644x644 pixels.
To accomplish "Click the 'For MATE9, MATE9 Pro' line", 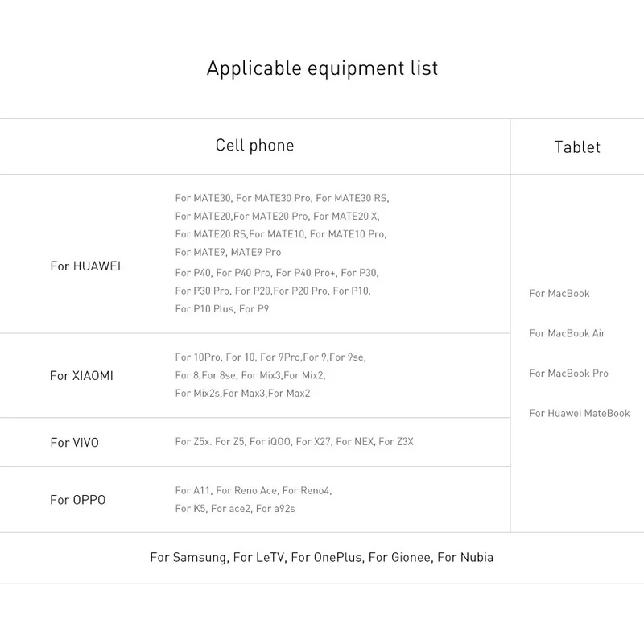I will pyautogui.click(x=228, y=253).
